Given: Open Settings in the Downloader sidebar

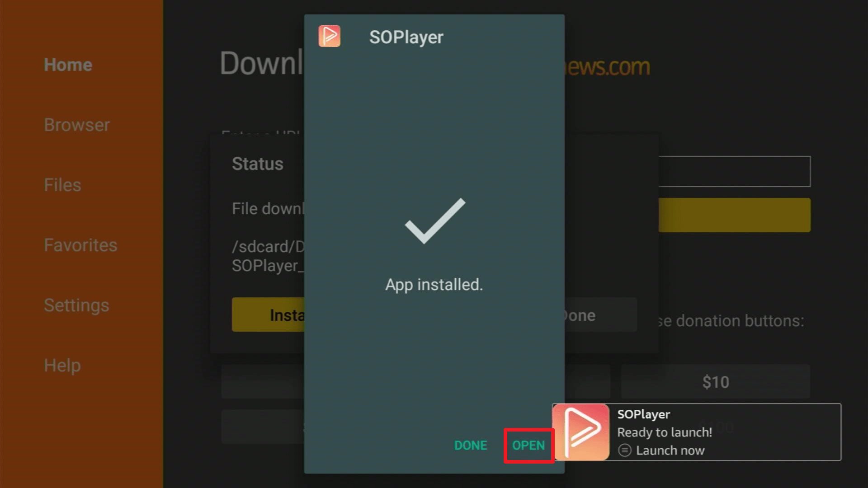Looking at the screenshot, I should click(76, 305).
